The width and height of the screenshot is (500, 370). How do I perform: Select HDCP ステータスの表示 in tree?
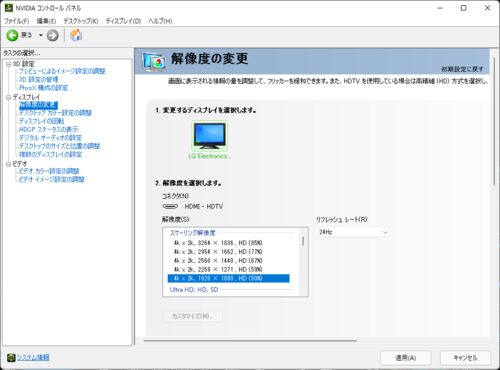tap(48, 129)
